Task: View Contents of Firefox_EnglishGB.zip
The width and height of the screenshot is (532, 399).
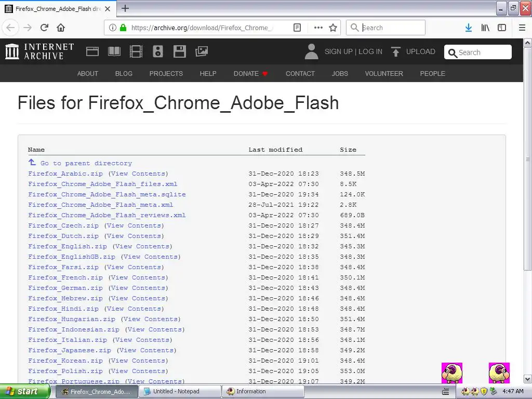Action: (151, 257)
